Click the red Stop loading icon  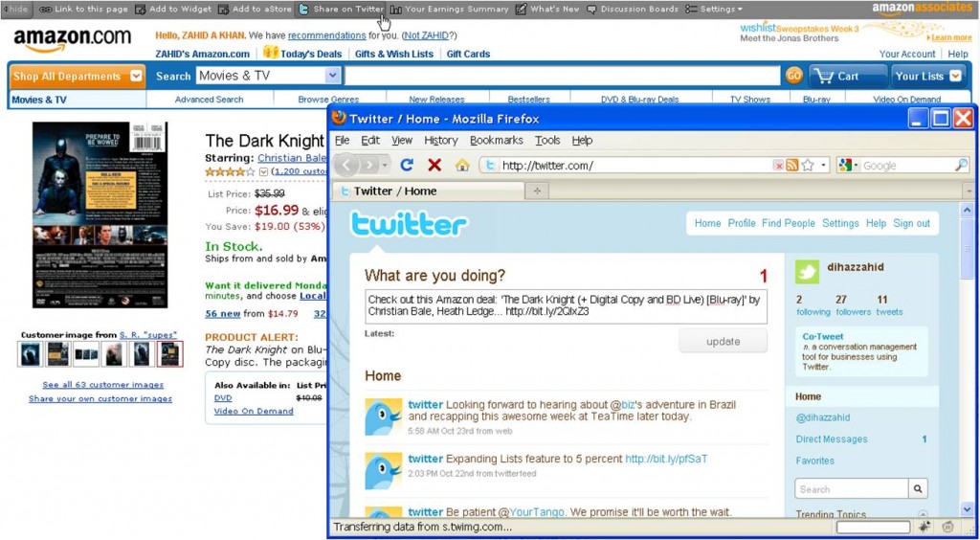click(x=434, y=165)
